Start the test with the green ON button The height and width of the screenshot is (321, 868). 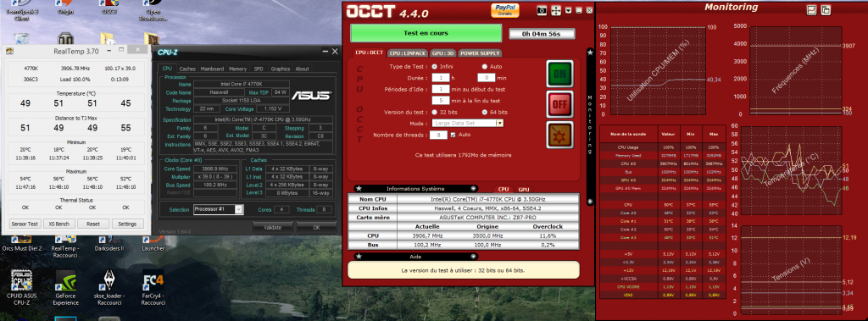point(559,75)
